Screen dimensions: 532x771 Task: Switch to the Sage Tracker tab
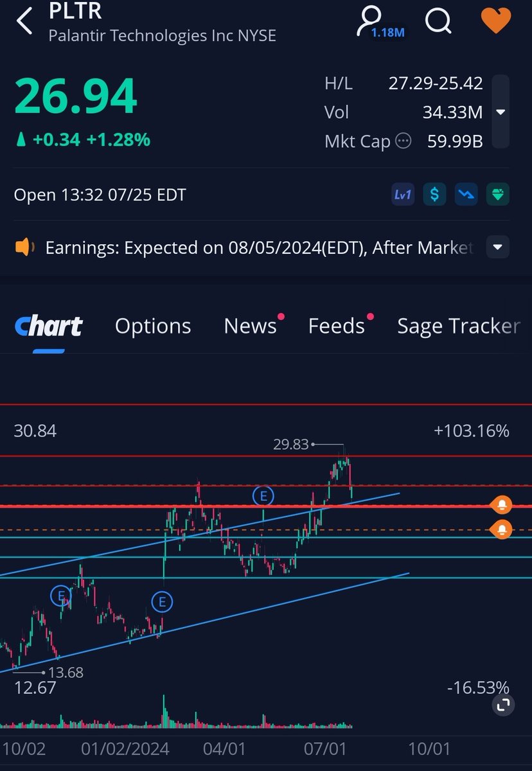[x=459, y=326]
